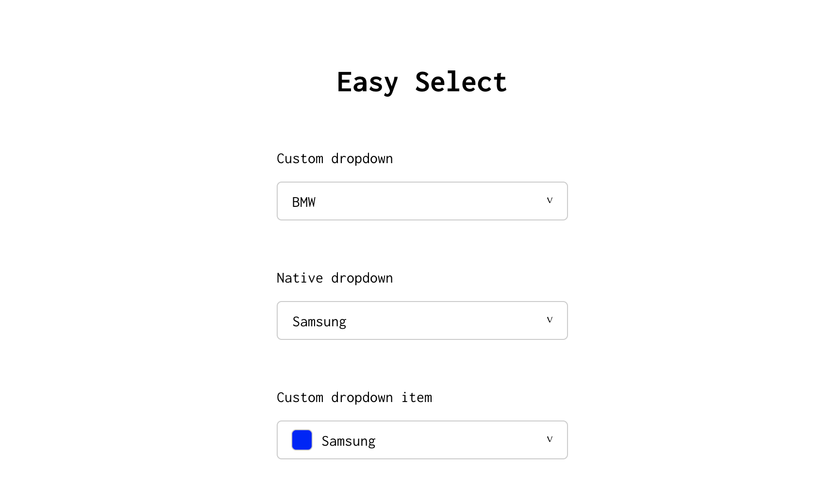835x504 pixels.
Task: Click inside the native Samsung select field
Action: pos(421,320)
